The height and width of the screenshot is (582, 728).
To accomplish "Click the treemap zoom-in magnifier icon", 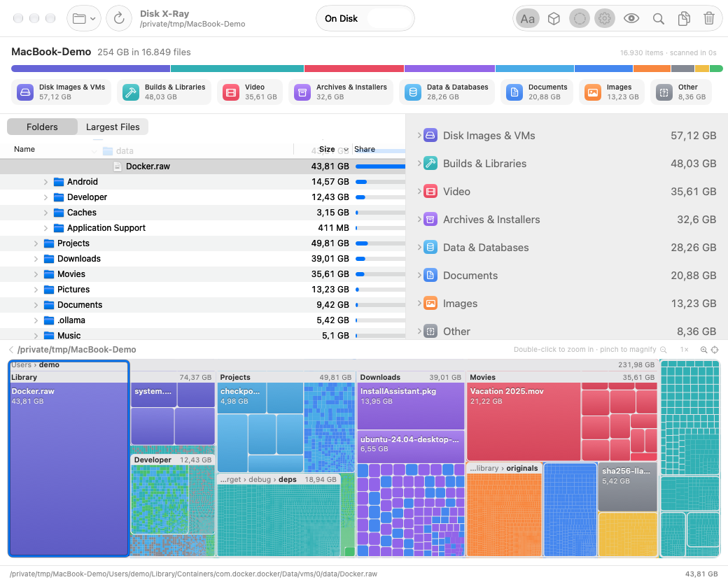I will pos(704,350).
